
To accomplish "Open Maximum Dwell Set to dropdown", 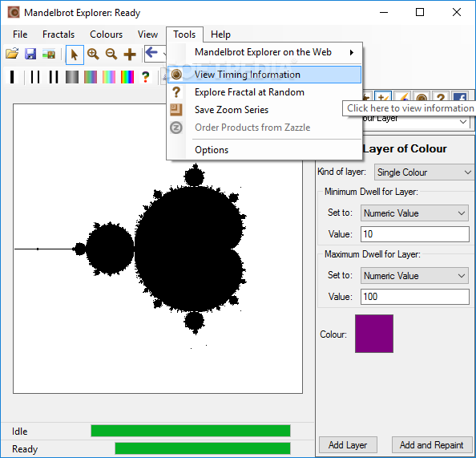I will pos(414,276).
